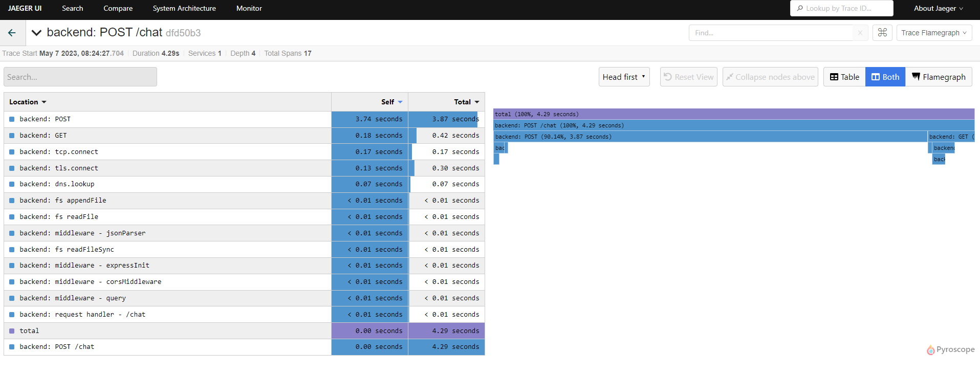
Task: Click the JAEGER UI logo link
Action: (x=25, y=8)
